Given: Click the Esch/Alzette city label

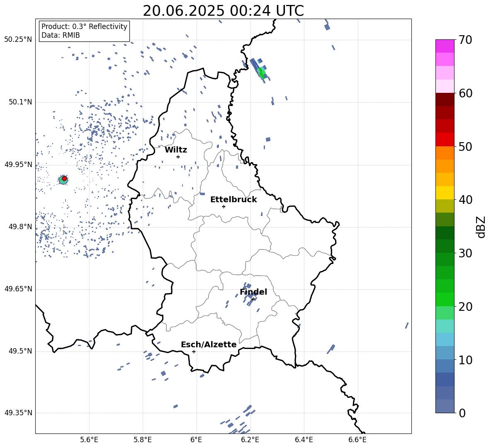Looking at the screenshot, I should click(209, 344).
